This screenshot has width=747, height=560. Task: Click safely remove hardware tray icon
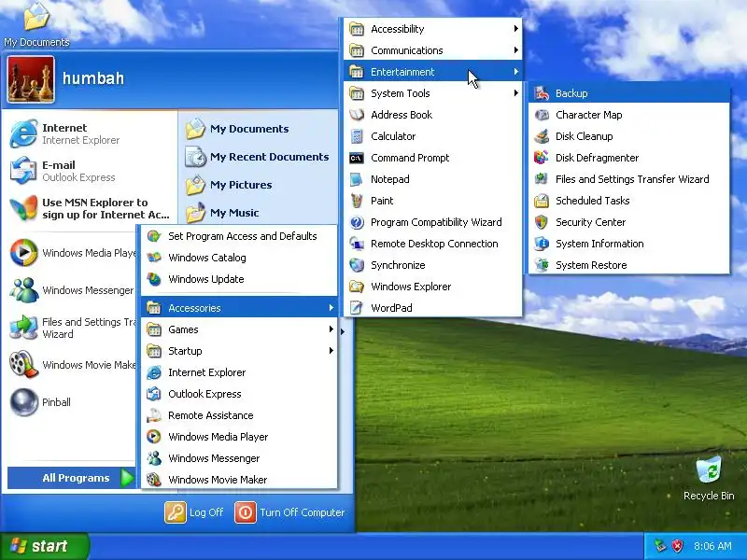click(x=660, y=546)
